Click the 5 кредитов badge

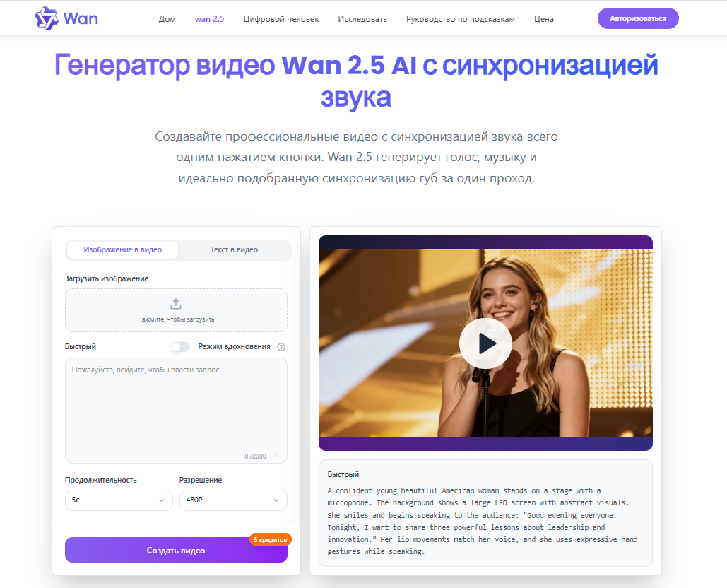pos(271,539)
